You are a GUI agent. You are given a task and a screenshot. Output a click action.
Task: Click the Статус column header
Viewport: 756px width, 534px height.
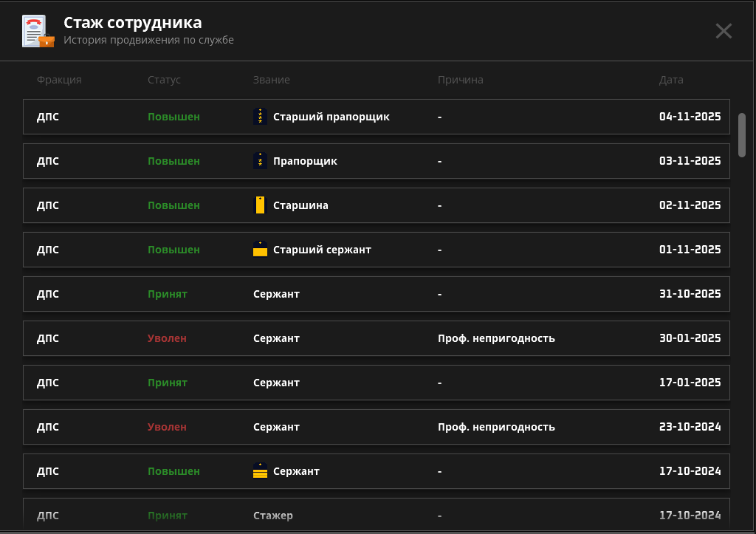[164, 80]
